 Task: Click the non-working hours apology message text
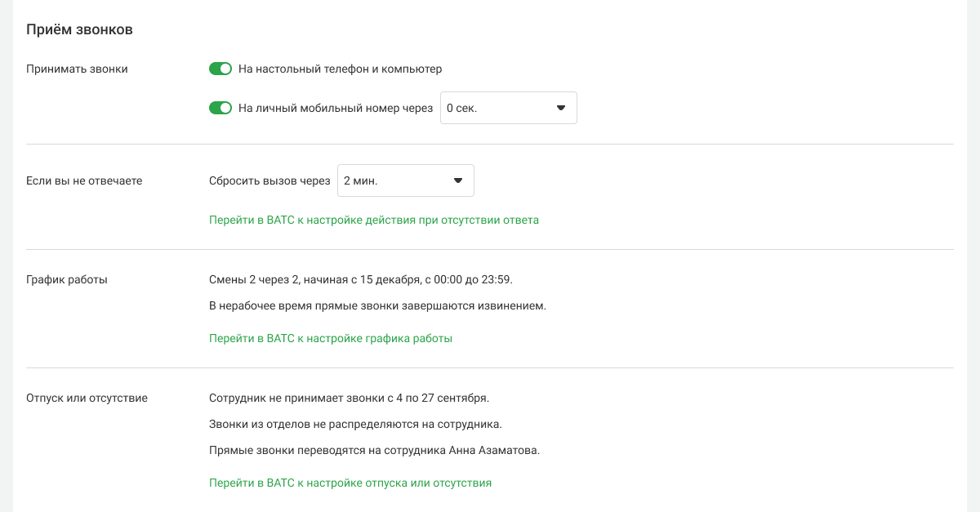pyautogui.click(x=377, y=305)
